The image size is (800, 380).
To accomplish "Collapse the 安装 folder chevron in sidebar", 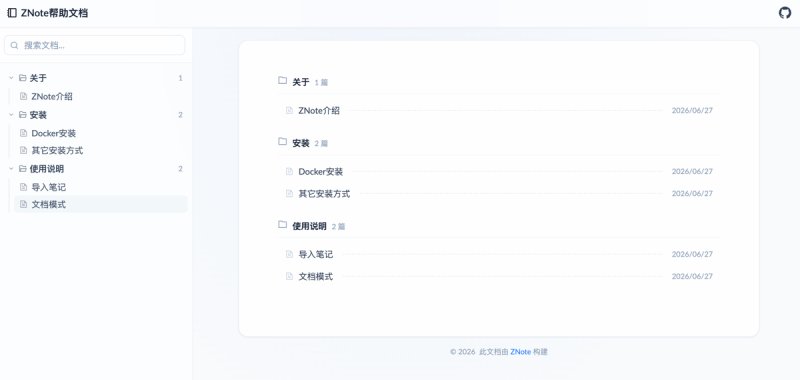I will (11, 115).
